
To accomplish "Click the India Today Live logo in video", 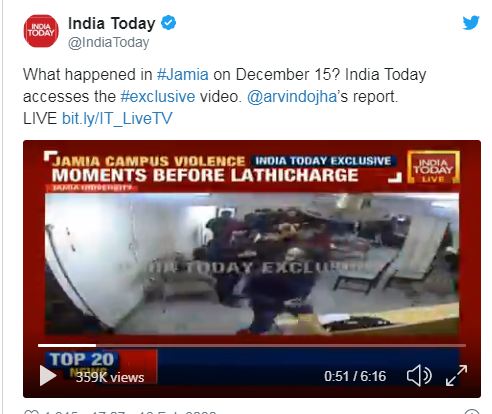I will point(433,167).
